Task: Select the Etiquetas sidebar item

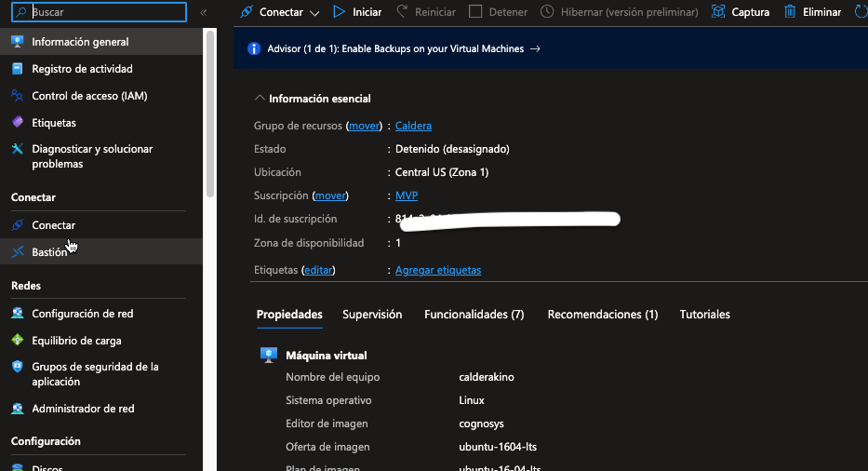Action: [54, 123]
